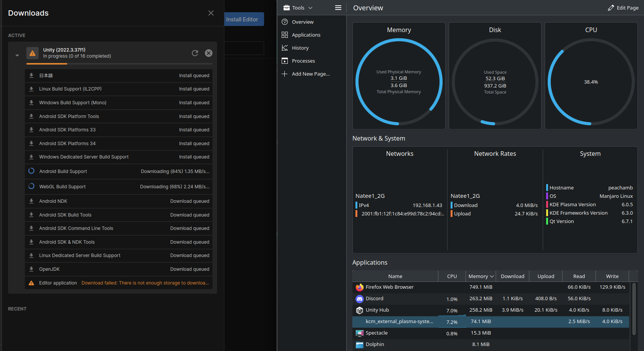Click the Install Editor button
644x351 pixels.
point(243,19)
